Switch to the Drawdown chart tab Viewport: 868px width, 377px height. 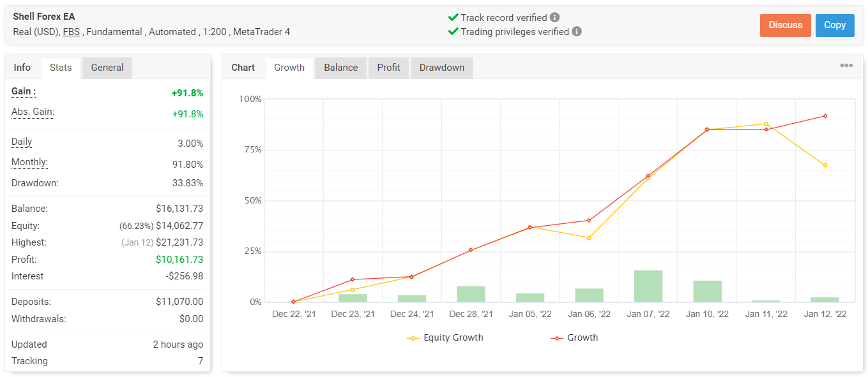pyautogui.click(x=441, y=68)
